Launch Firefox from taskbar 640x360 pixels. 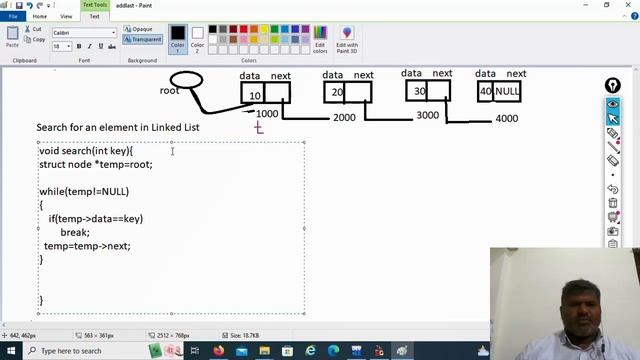(218, 351)
